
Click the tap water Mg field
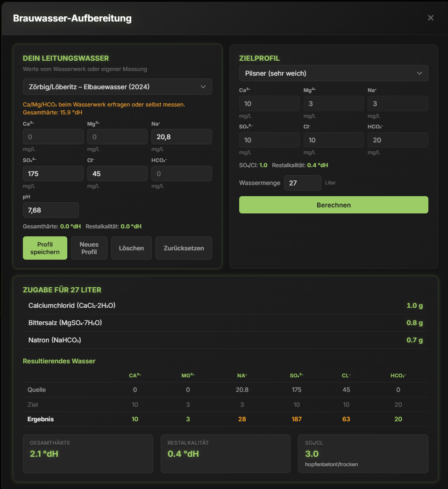point(117,137)
